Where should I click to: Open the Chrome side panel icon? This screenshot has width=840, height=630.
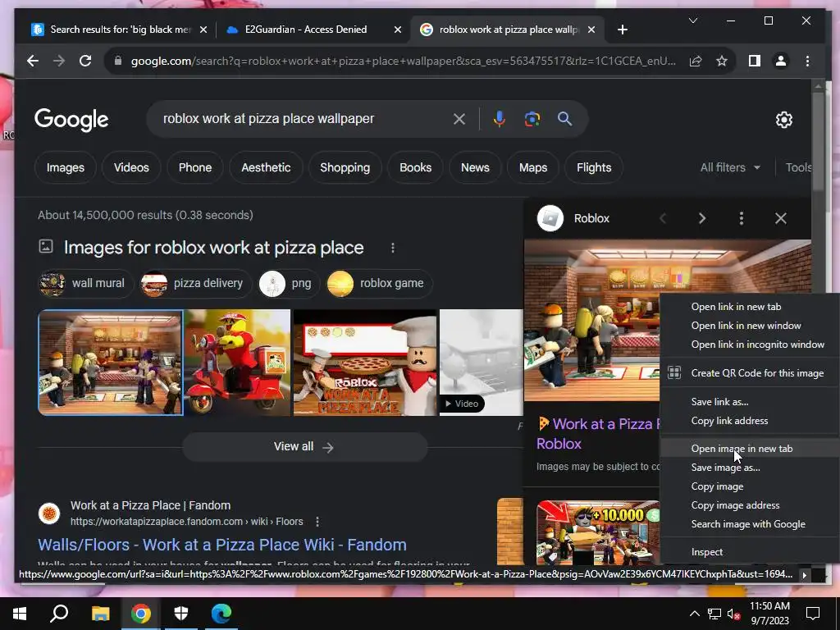(x=755, y=61)
